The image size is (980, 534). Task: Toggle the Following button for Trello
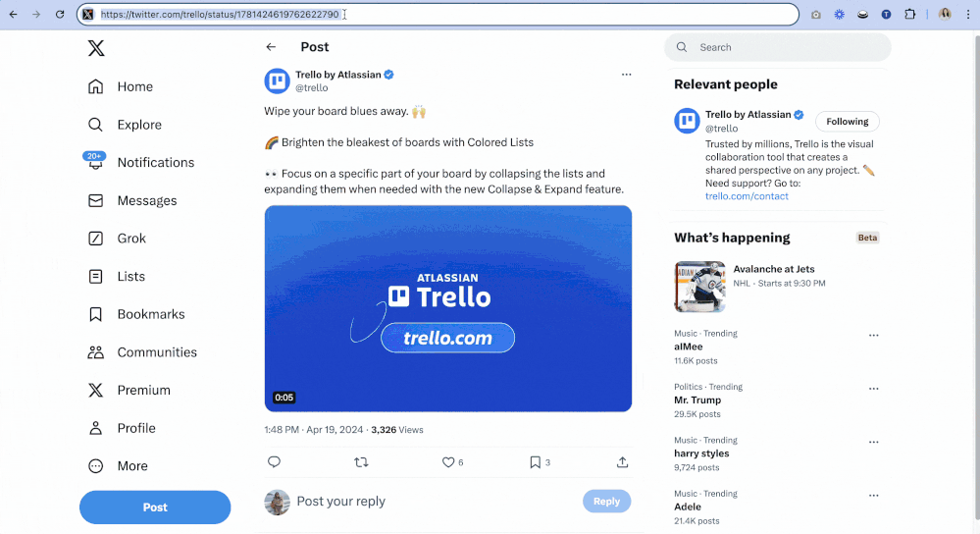(x=847, y=122)
